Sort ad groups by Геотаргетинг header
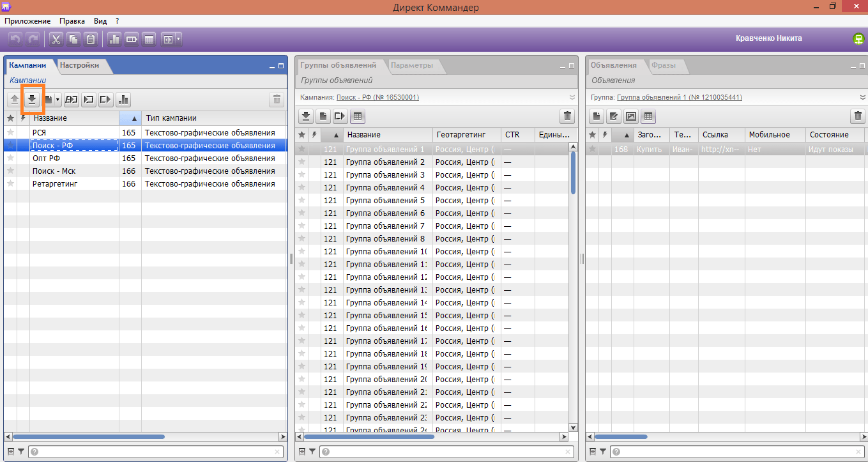The width and height of the screenshot is (868, 462). point(467,135)
